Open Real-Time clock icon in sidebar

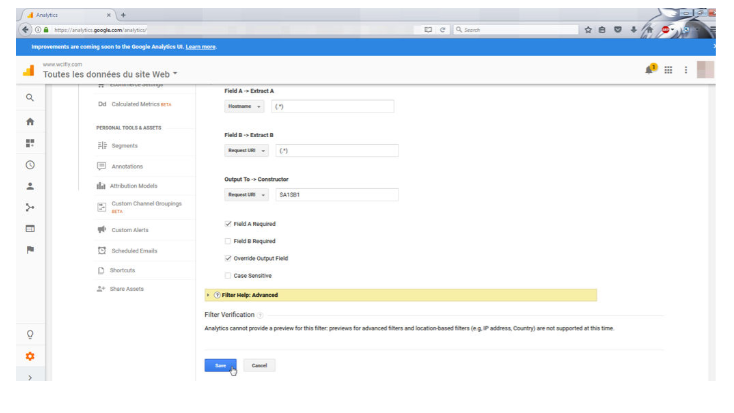(30, 165)
